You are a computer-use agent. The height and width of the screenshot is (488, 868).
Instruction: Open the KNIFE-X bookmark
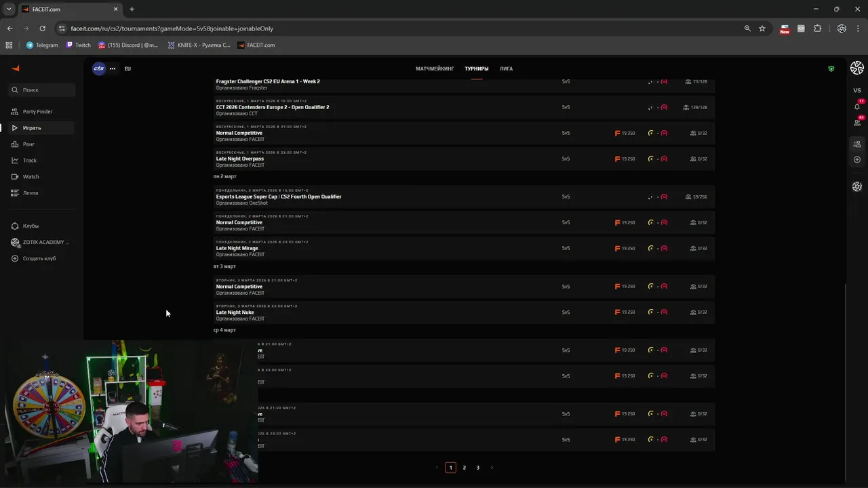199,45
